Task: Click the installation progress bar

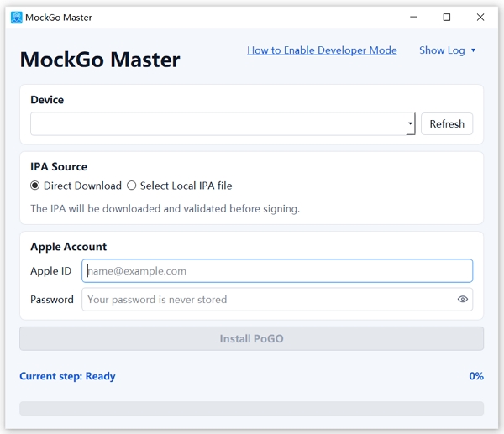Action: point(252,408)
